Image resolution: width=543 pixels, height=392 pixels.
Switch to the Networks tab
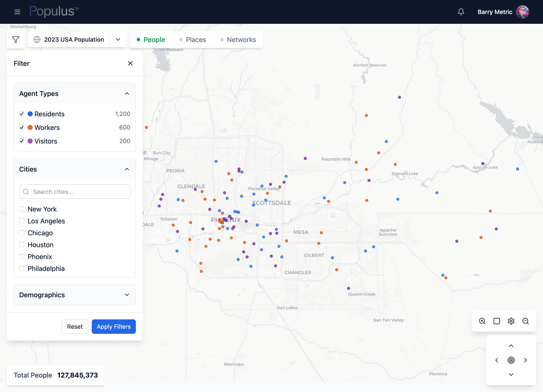[238, 39]
